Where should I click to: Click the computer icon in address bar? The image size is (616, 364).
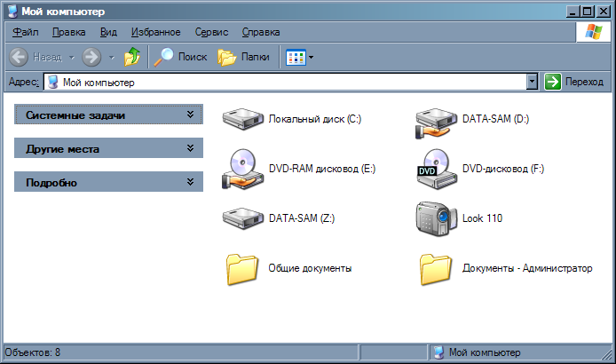[52, 83]
